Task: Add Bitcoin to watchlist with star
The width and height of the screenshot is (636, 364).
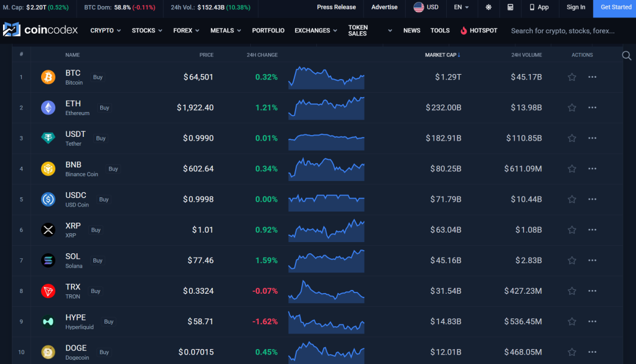Action: click(572, 77)
